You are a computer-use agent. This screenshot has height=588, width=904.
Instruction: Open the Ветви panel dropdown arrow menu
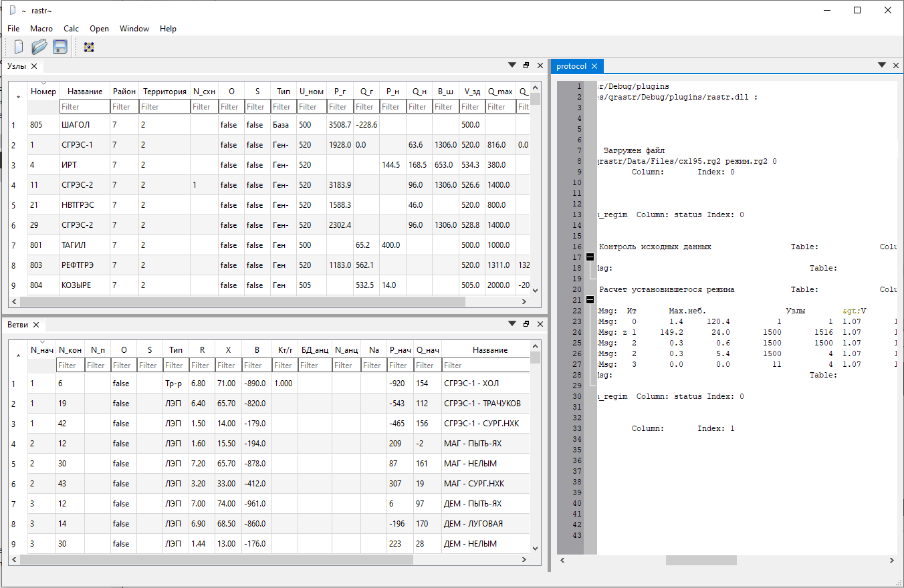(512, 324)
